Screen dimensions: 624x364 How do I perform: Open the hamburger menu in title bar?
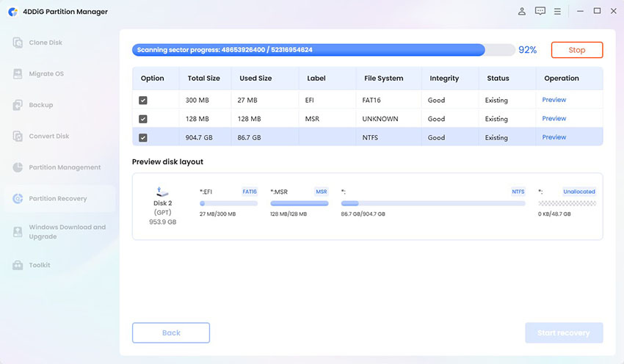tap(558, 11)
